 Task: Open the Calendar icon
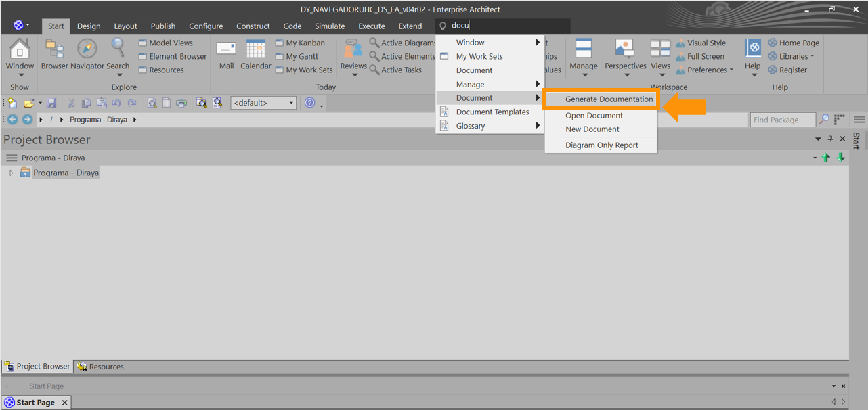(256, 55)
